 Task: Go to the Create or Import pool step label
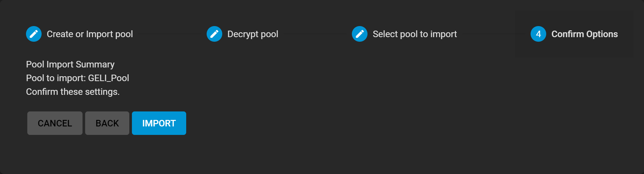coord(90,34)
